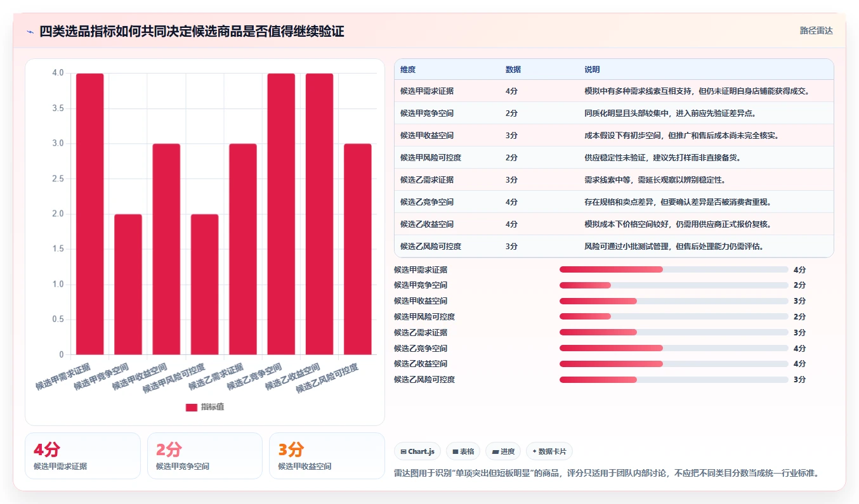Click the 候选乙竞争空间 progress bar

click(x=674, y=348)
